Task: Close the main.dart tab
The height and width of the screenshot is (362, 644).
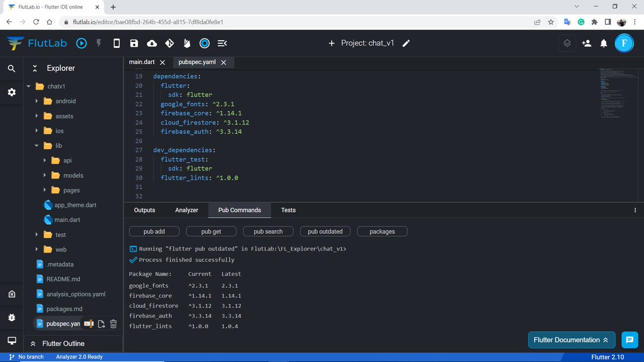Action: [163, 63]
